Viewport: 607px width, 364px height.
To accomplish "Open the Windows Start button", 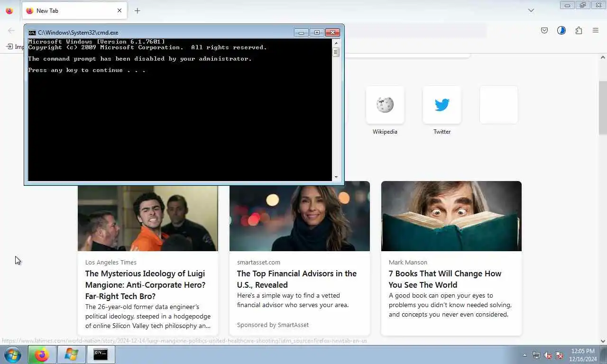I will [13, 355].
